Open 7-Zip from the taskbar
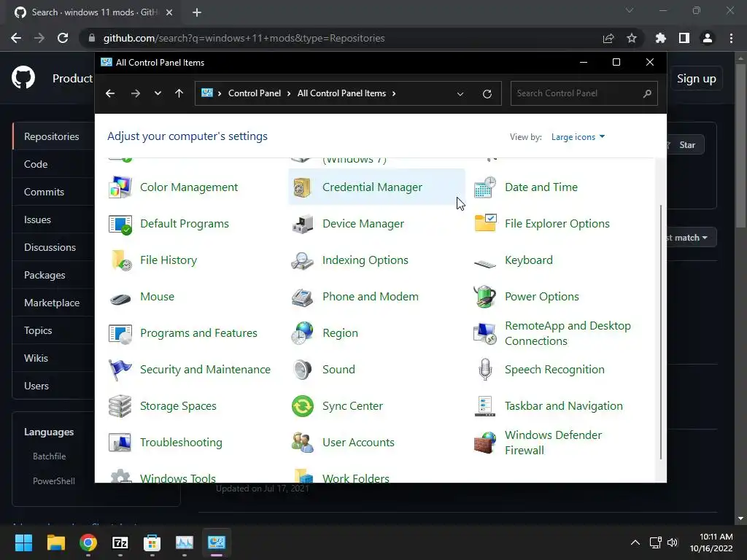The image size is (747, 560). tap(120, 542)
